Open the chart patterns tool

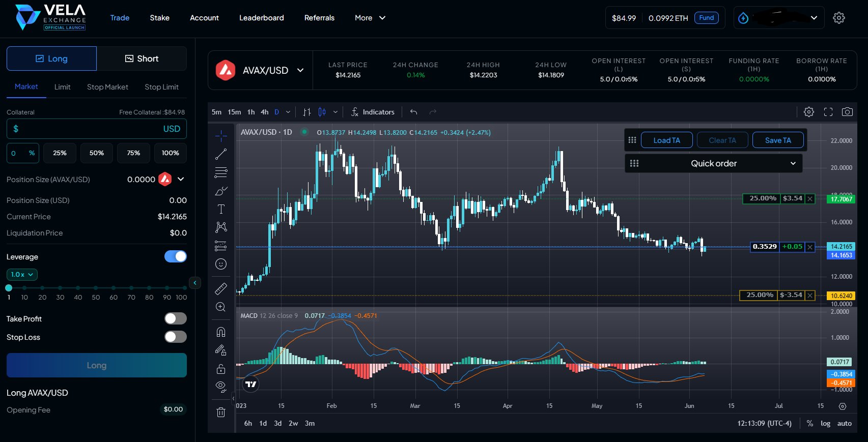[221, 227]
